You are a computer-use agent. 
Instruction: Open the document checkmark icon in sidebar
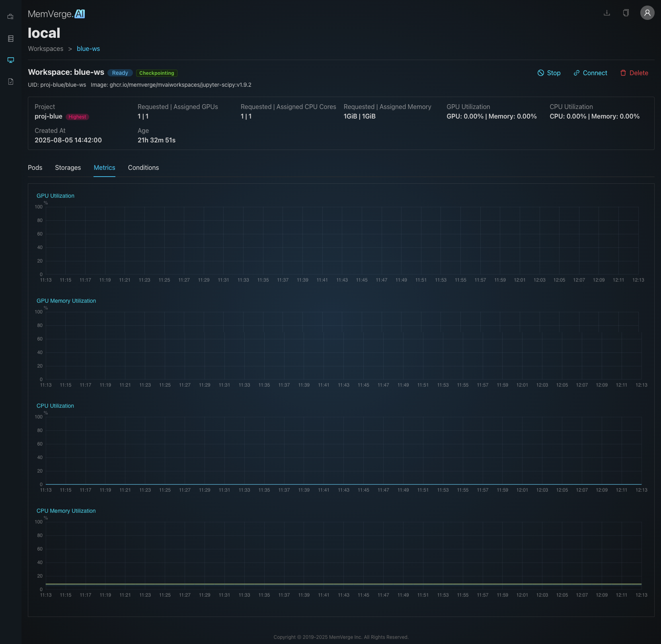click(x=11, y=82)
